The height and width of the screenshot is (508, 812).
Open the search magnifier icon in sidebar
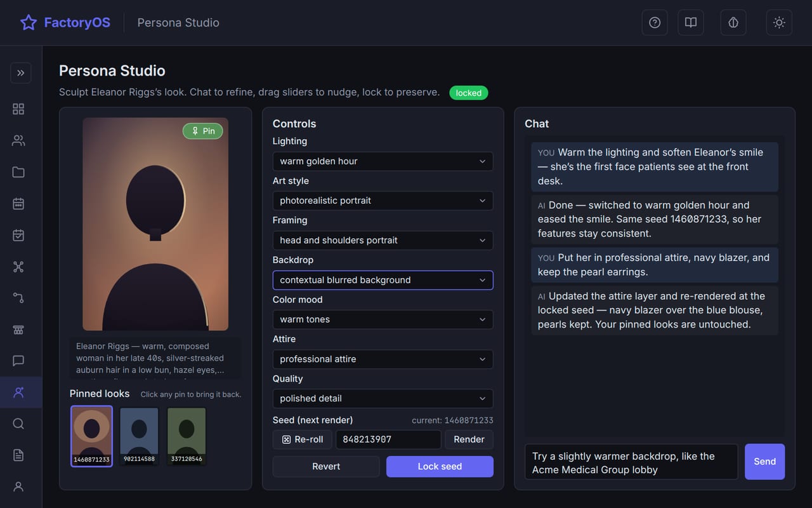[18, 424]
